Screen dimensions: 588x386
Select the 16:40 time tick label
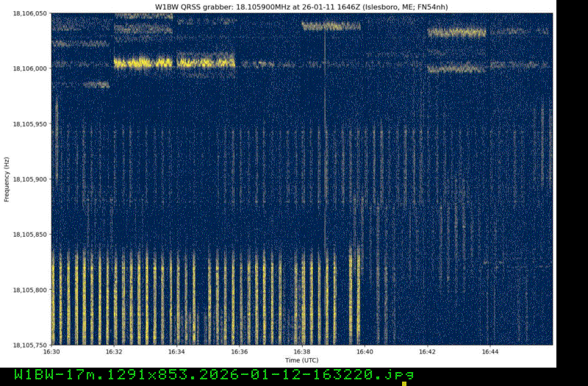(x=365, y=351)
